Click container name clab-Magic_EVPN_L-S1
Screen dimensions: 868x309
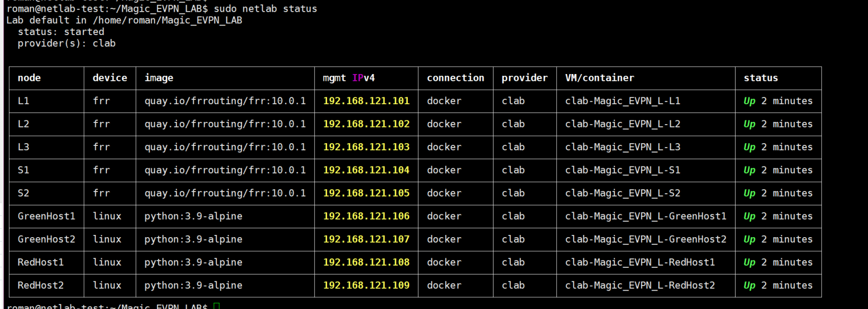point(622,170)
